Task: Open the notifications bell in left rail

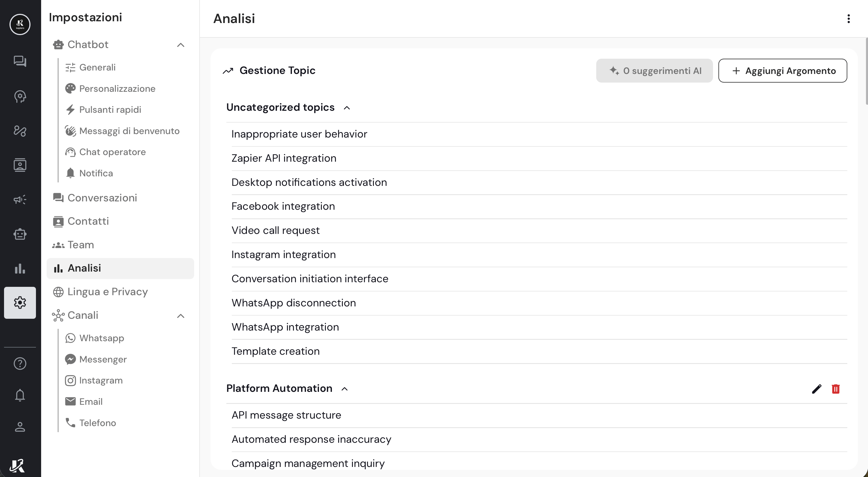Action: tap(20, 395)
